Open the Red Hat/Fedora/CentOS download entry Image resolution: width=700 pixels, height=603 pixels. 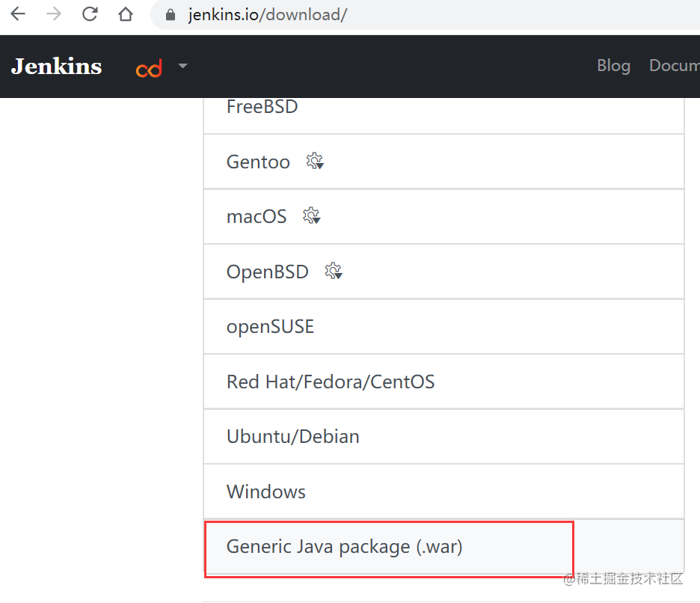coord(330,382)
